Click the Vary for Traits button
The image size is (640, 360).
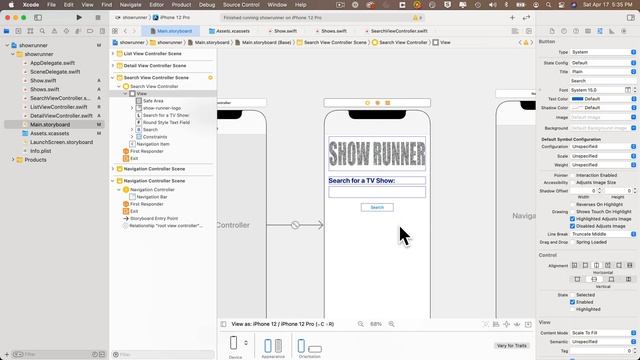512,346
